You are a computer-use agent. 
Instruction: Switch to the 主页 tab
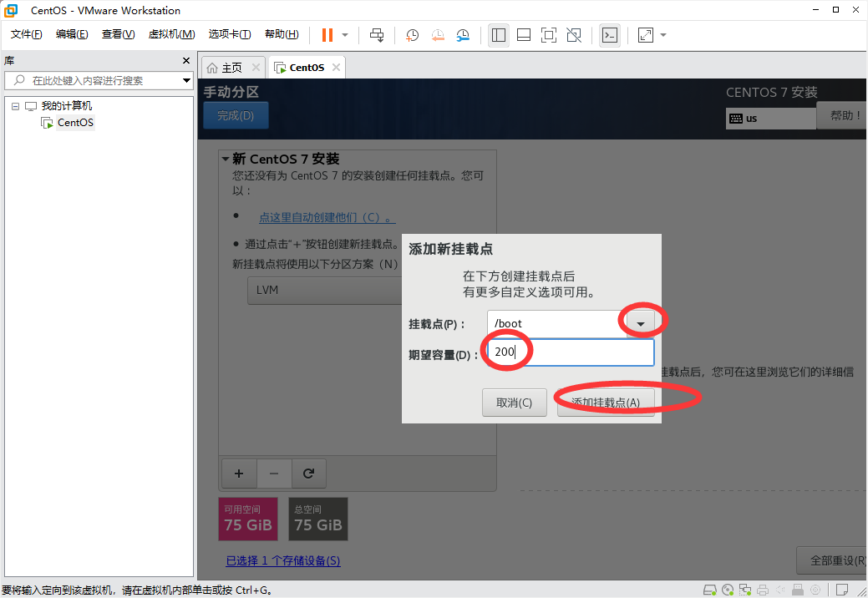click(231, 68)
